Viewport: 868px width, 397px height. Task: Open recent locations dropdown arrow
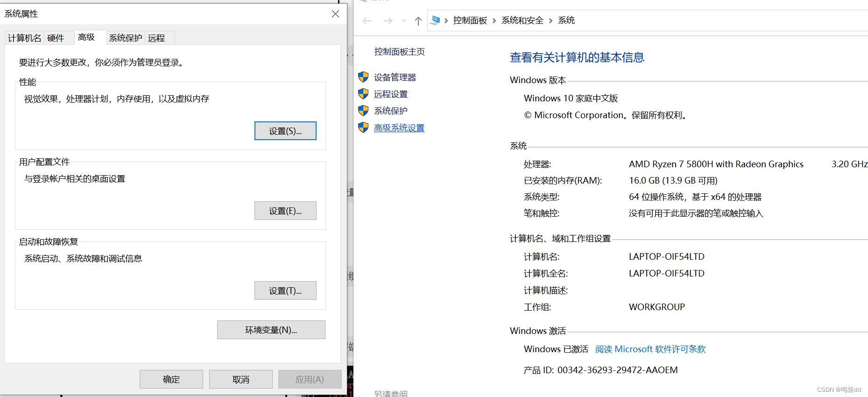(x=404, y=21)
